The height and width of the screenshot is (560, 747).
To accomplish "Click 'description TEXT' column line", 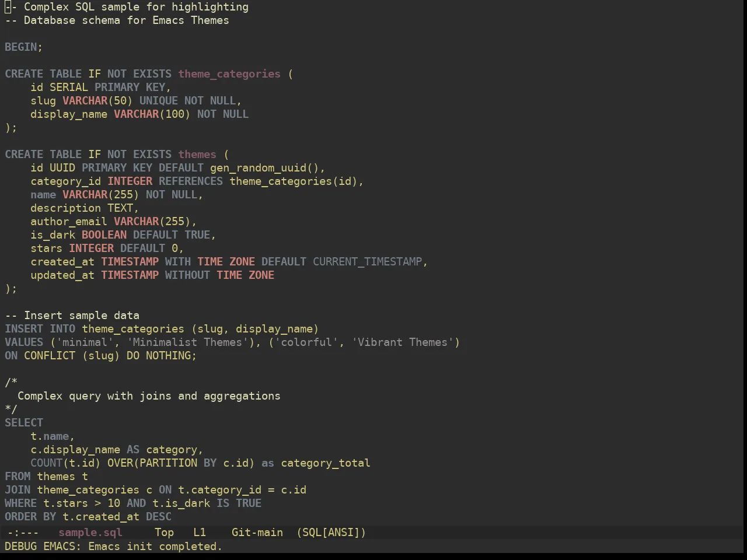I will (85, 208).
